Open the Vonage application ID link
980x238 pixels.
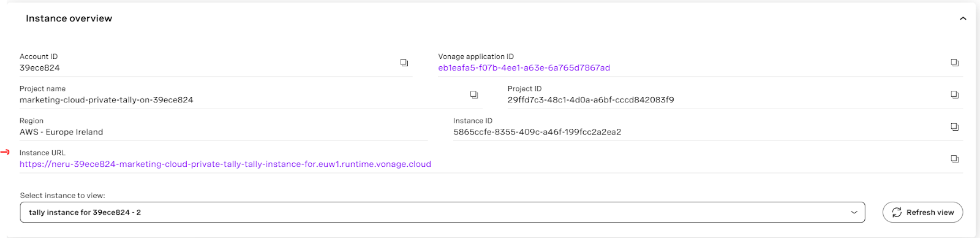(x=524, y=68)
